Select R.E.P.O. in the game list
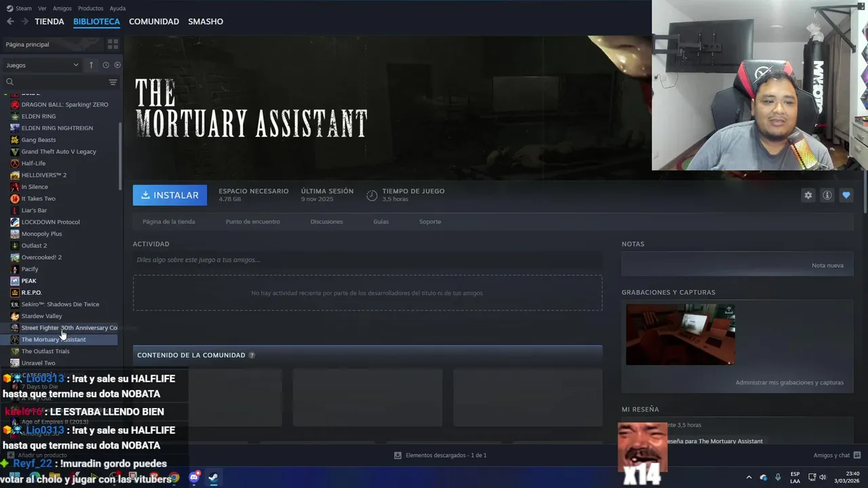Image resolution: width=868 pixels, height=488 pixels. tap(31, 293)
